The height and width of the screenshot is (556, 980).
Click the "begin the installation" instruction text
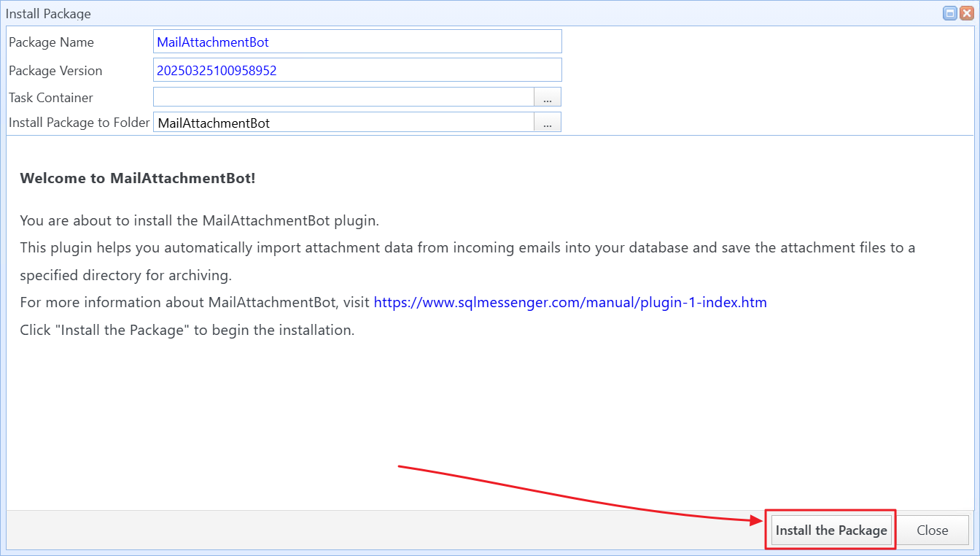coord(187,330)
